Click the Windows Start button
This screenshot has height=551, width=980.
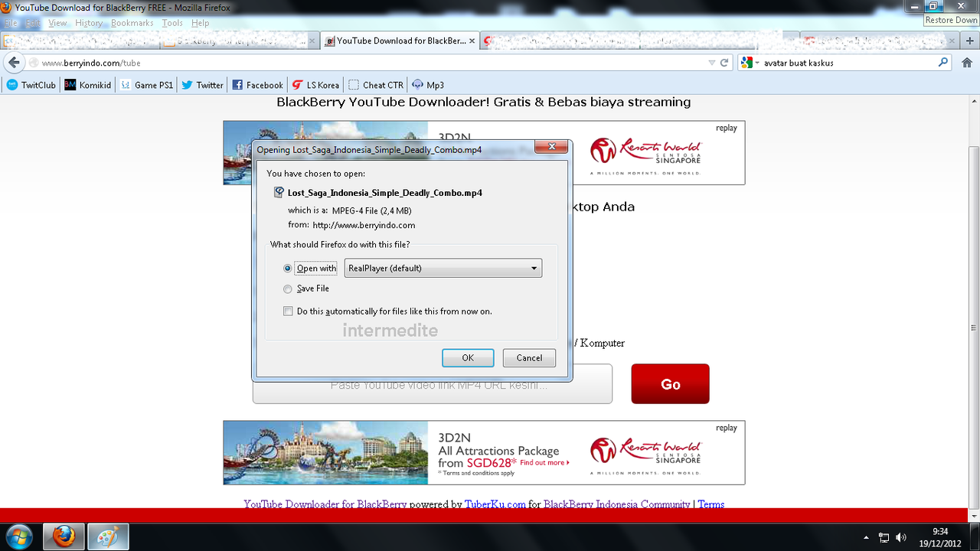click(x=19, y=537)
